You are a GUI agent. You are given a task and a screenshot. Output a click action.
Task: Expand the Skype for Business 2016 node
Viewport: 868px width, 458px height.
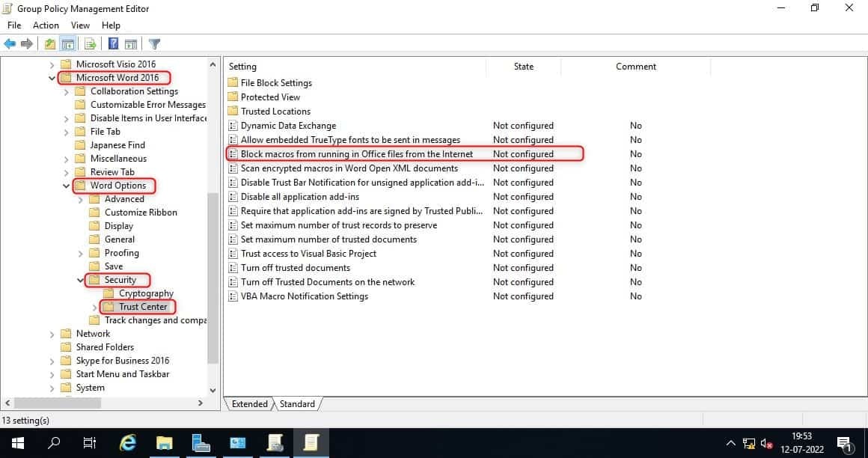(52, 361)
